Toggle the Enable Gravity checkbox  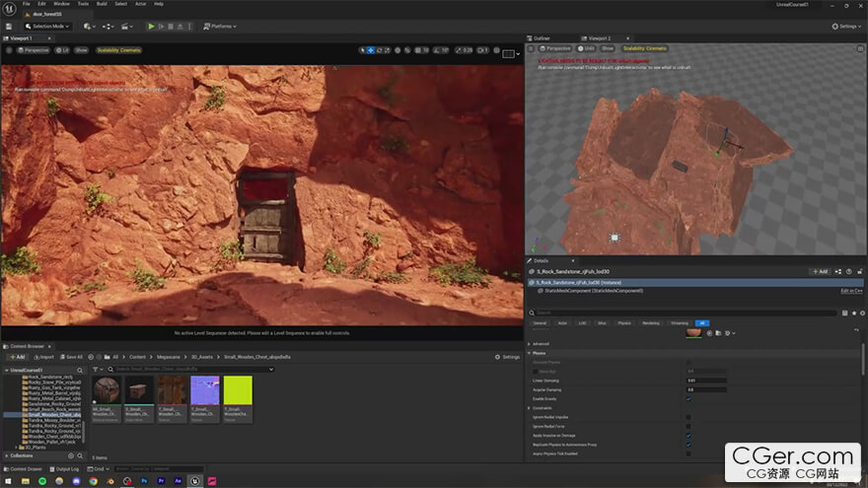click(x=688, y=398)
